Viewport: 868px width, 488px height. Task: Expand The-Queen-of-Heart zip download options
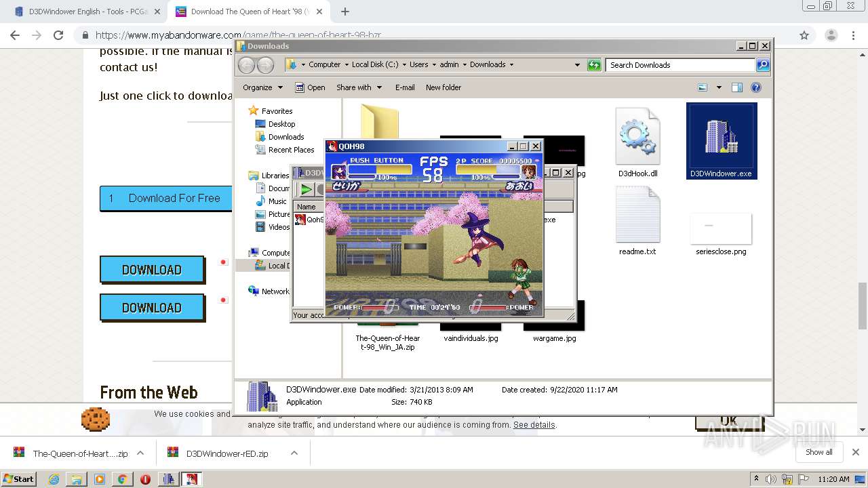coord(140,453)
